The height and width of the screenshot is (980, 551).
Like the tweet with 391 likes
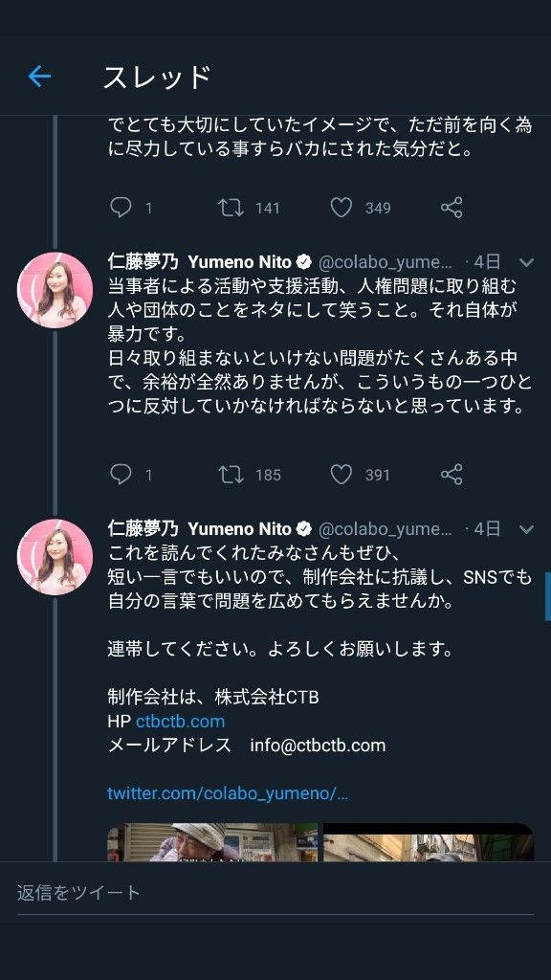[342, 475]
